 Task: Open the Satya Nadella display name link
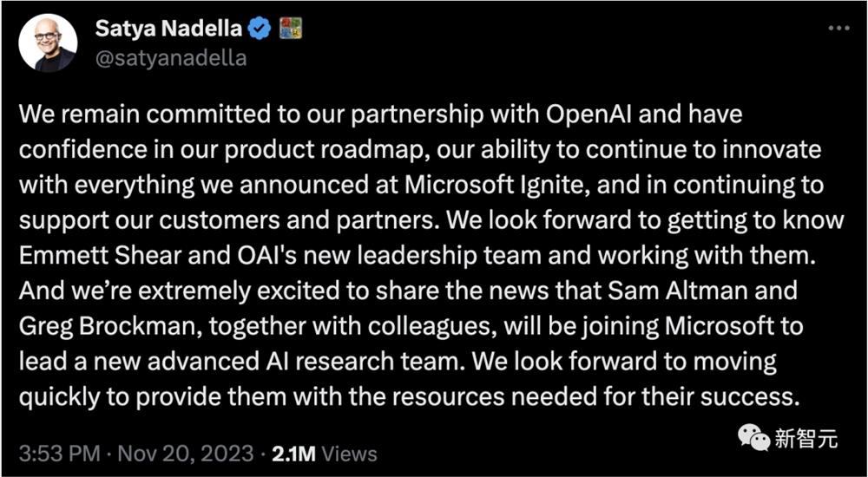pos(169,29)
